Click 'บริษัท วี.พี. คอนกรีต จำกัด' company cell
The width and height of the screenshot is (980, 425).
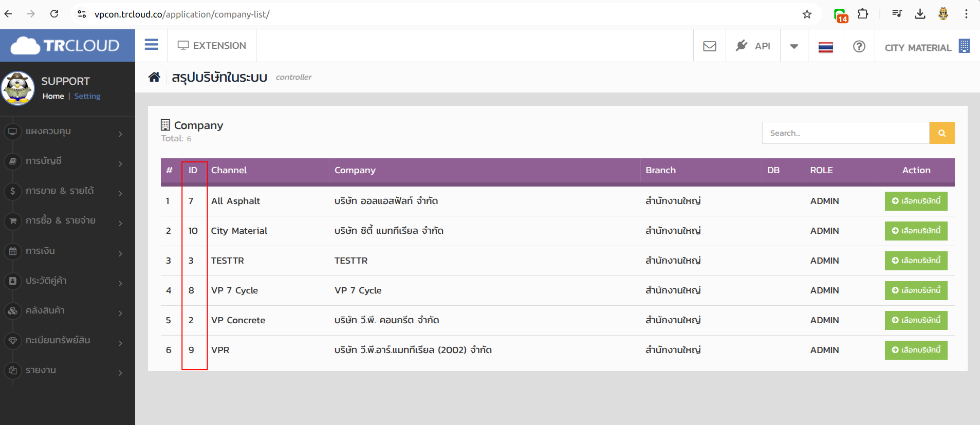(386, 320)
